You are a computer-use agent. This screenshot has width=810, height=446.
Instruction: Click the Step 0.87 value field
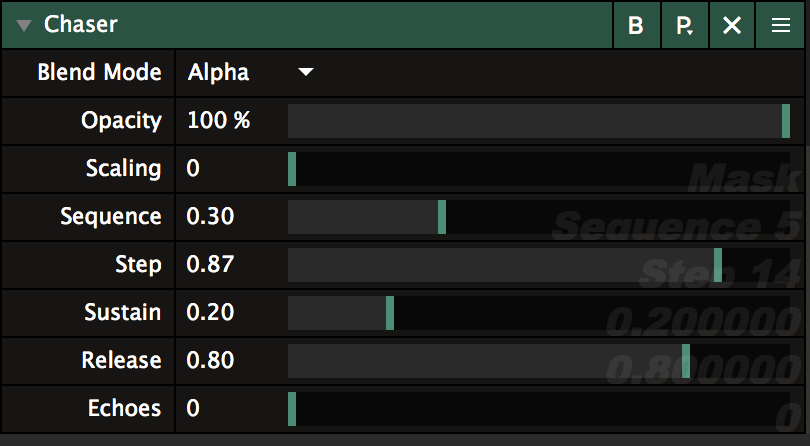(211, 265)
